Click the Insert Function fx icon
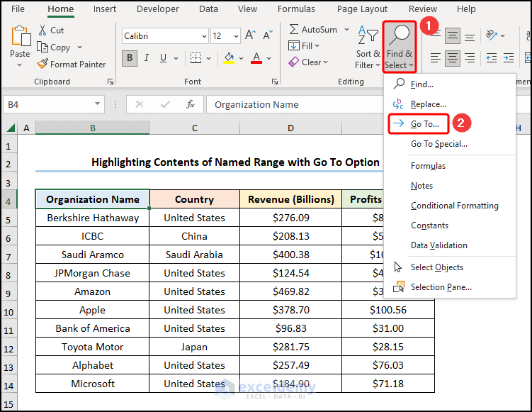 191,104
